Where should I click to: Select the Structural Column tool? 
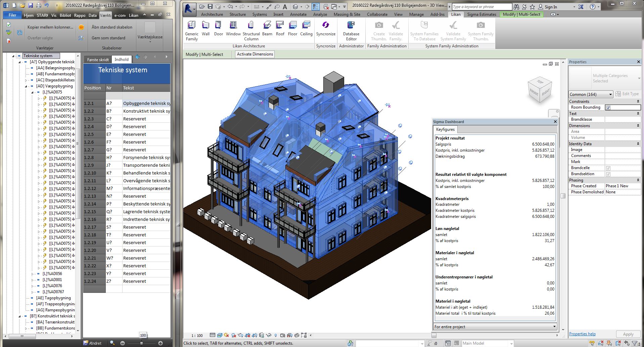click(x=251, y=30)
